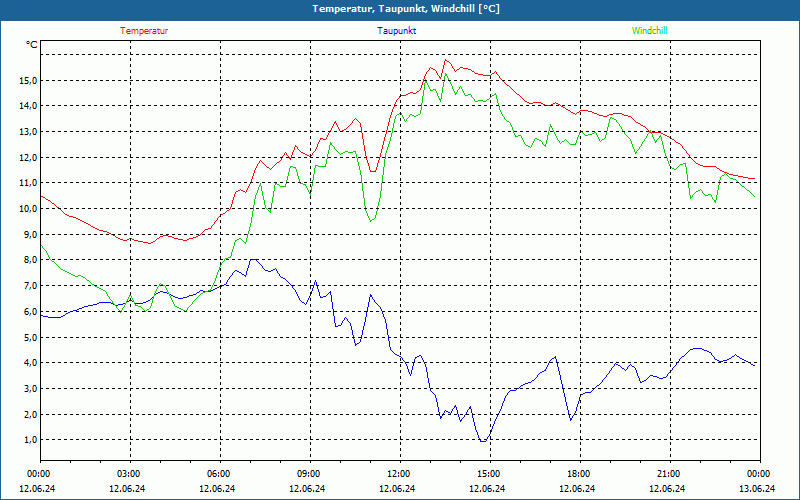The width and height of the screenshot is (800, 500).
Task: Click the 12.06.24 date under 21:00
Action: (x=667, y=488)
